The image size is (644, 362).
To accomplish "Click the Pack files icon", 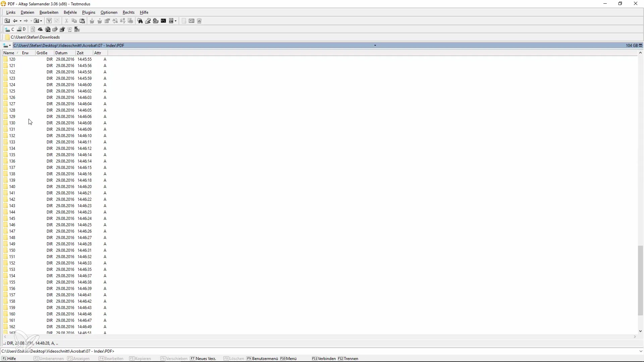I will click(92, 21).
